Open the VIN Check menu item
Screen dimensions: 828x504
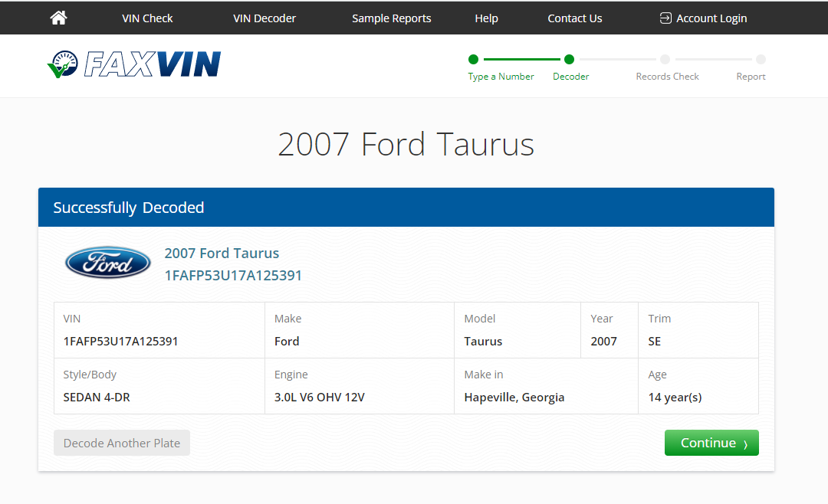147,18
